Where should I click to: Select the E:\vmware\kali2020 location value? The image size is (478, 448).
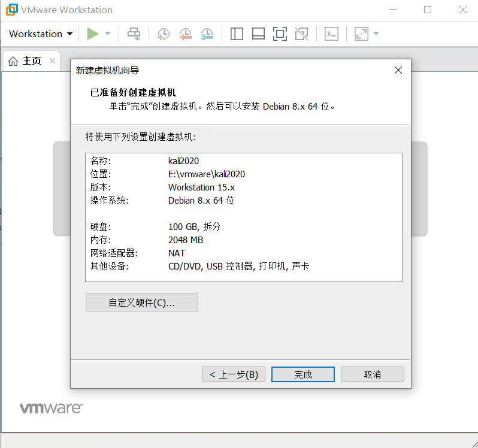(x=207, y=174)
